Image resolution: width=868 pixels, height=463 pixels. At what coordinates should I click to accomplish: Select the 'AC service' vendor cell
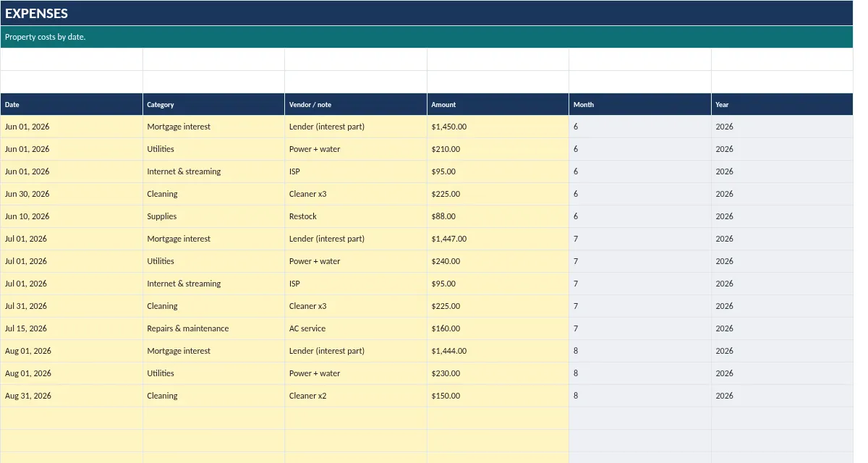click(356, 328)
